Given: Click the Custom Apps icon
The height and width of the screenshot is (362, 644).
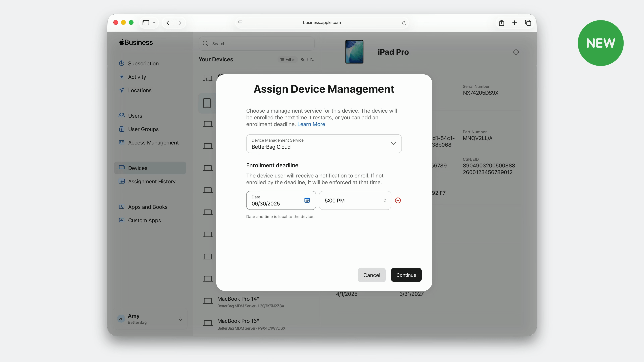Looking at the screenshot, I should coord(121,220).
